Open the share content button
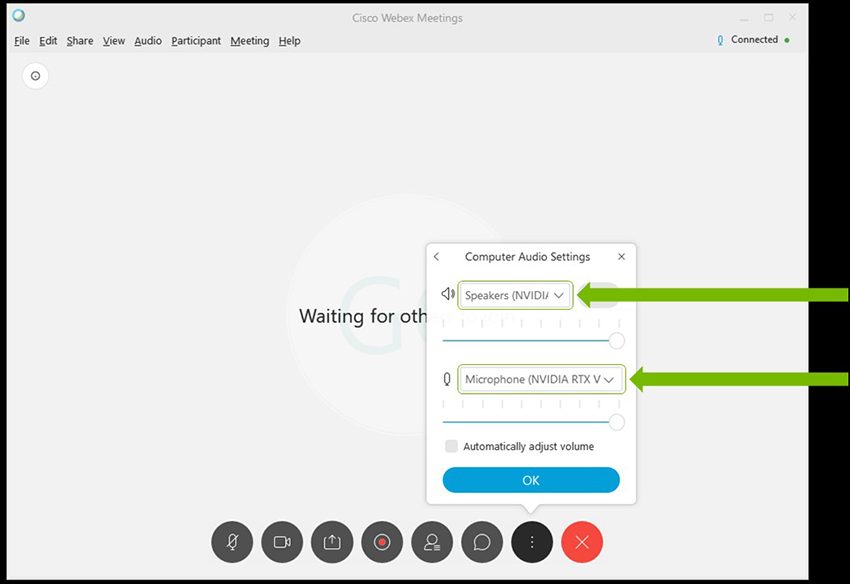 click(x=332, y=542)
